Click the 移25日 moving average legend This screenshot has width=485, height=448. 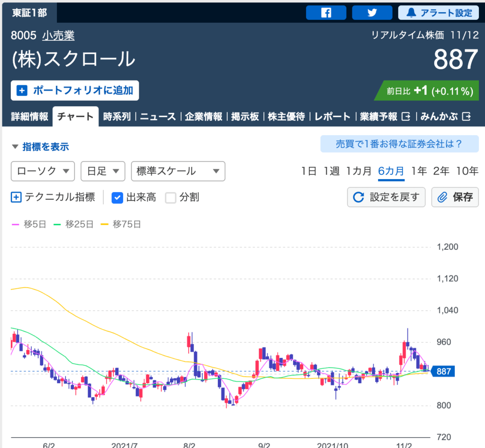(73, 224)
